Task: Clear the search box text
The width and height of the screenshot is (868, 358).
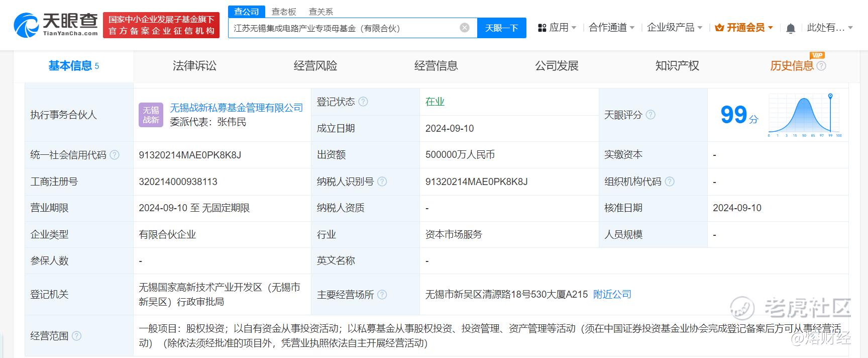Action: (465, 28)
